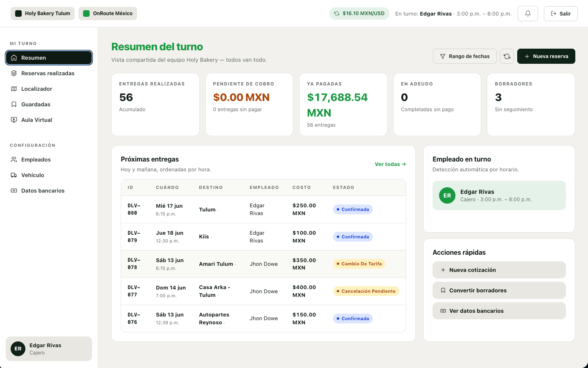Click the dark square icon of Holy Bakery Tulum

click(18, 13)
